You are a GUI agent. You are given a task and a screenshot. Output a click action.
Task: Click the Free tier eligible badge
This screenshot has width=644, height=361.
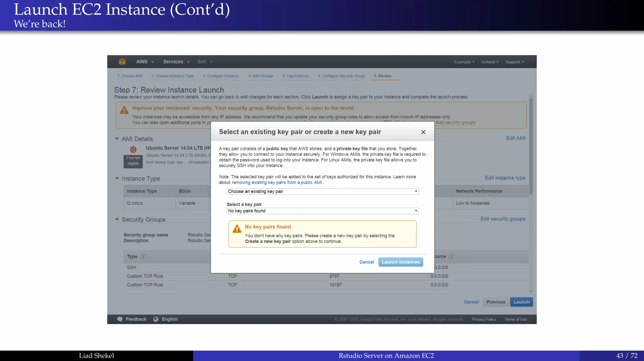pyautogui.click(x=133, y=161)
